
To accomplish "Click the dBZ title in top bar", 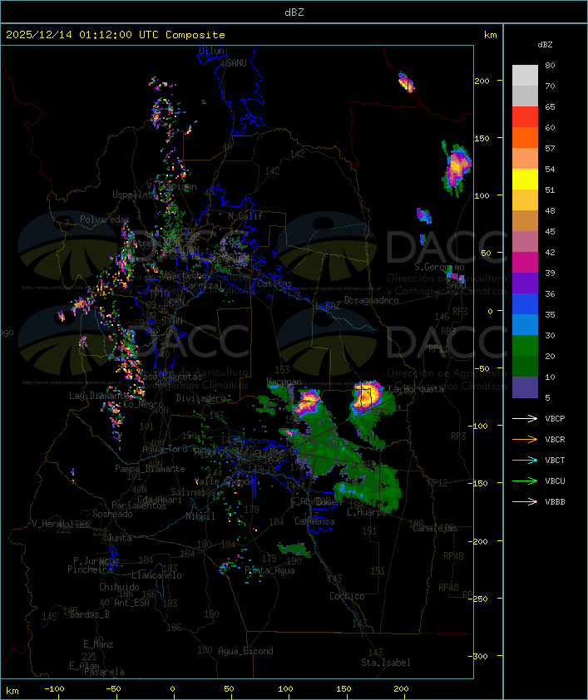I will (294, 12).
